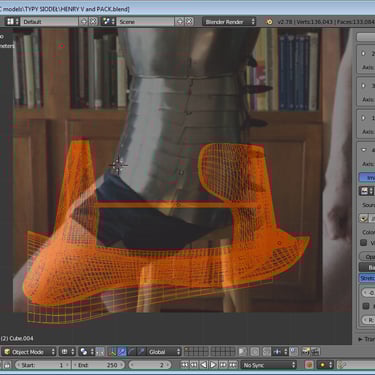Collapse the fourth expanded background image entry
Screen dimensions: 375x375
coord(363,150)
